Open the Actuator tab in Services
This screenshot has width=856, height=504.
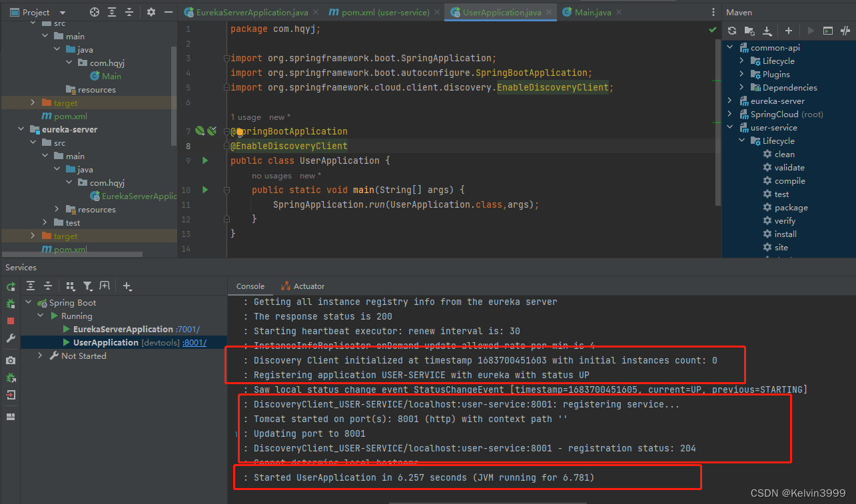[303, 286]
